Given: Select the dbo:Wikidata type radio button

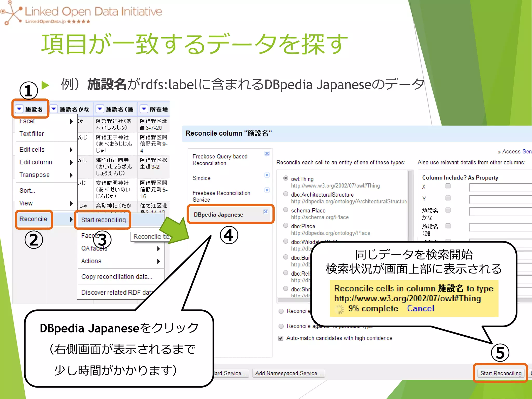Looking at the screenshot, I should [x=285, y=241].
